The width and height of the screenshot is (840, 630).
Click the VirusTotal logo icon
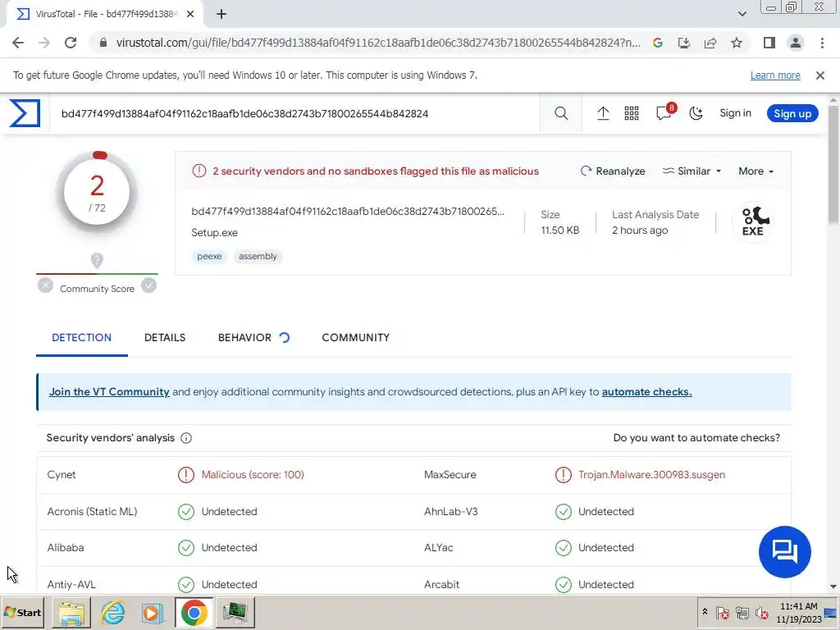25,113
